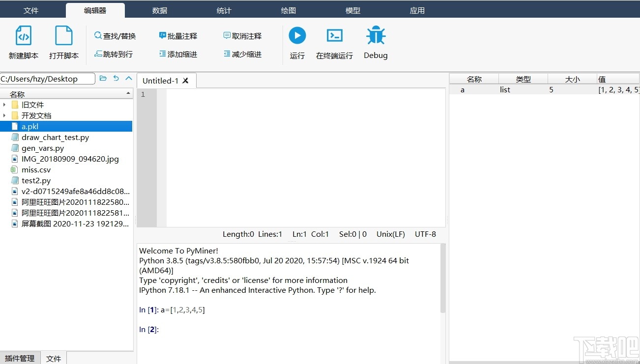Viewport: 640px width, 364px height.
Task: Click the 添加缩进 add indent icon
Action: 179,54
